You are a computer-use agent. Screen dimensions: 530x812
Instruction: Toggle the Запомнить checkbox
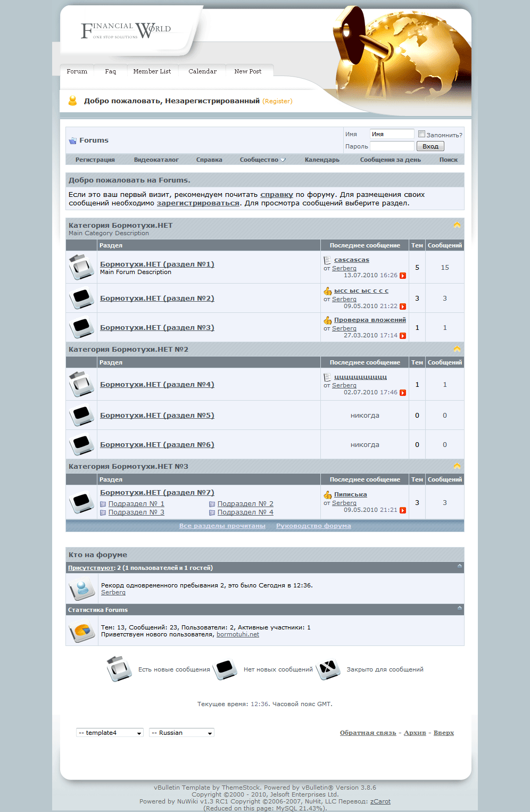coord(421,134)
